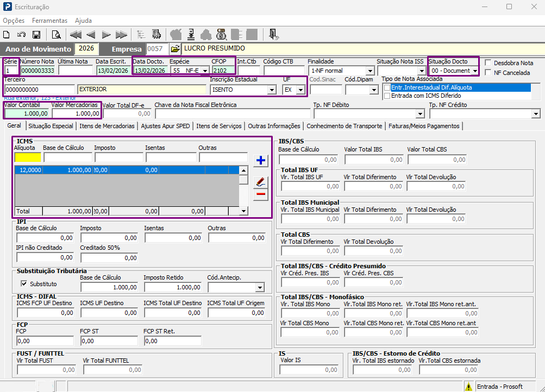Expand the Cód.Antecip. dropdown

point(260,288)
